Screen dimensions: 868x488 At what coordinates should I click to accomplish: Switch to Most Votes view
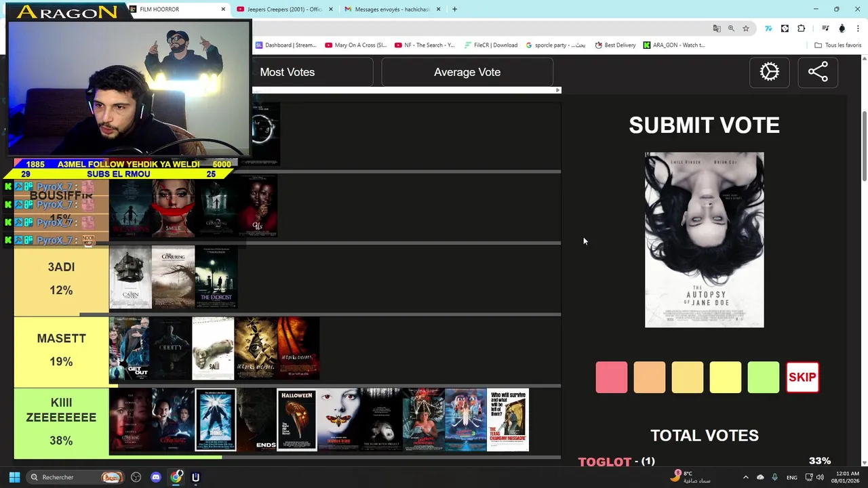(288, 72)
